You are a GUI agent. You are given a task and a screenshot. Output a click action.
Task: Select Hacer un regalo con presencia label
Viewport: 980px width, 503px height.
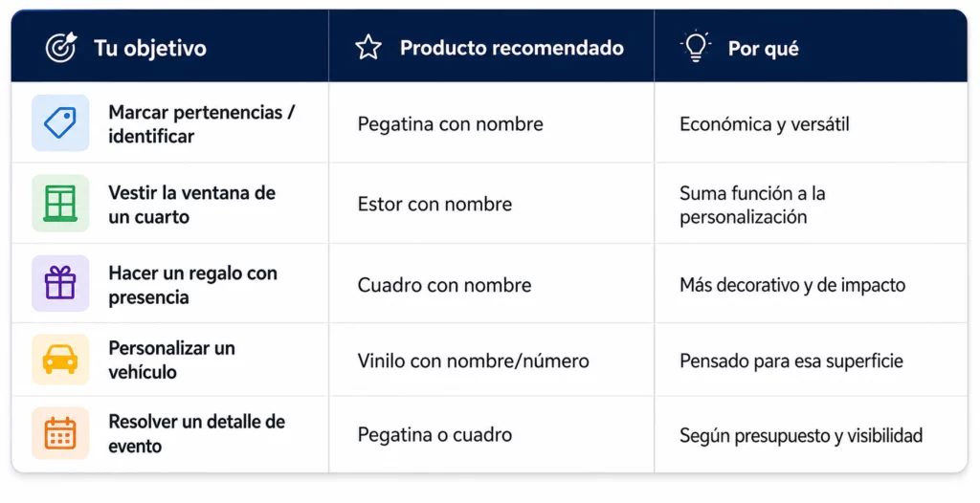pos(192,285)
